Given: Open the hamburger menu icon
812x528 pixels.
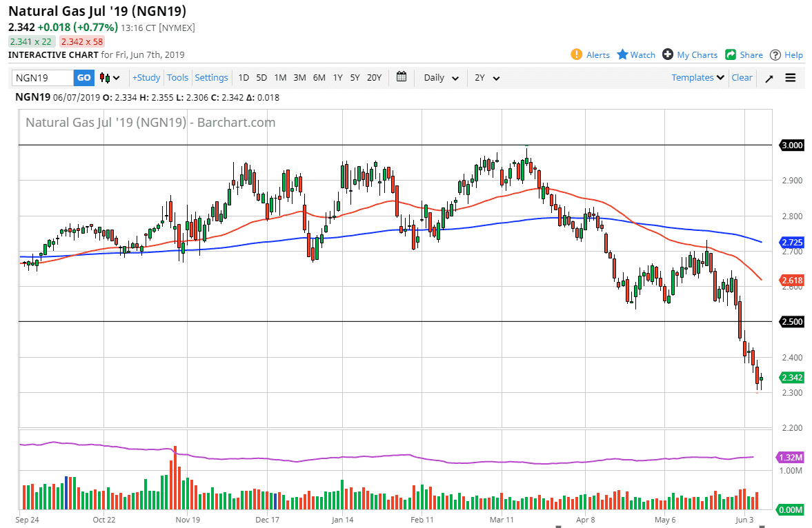Looking at the screenshot, I should [791, 78].
